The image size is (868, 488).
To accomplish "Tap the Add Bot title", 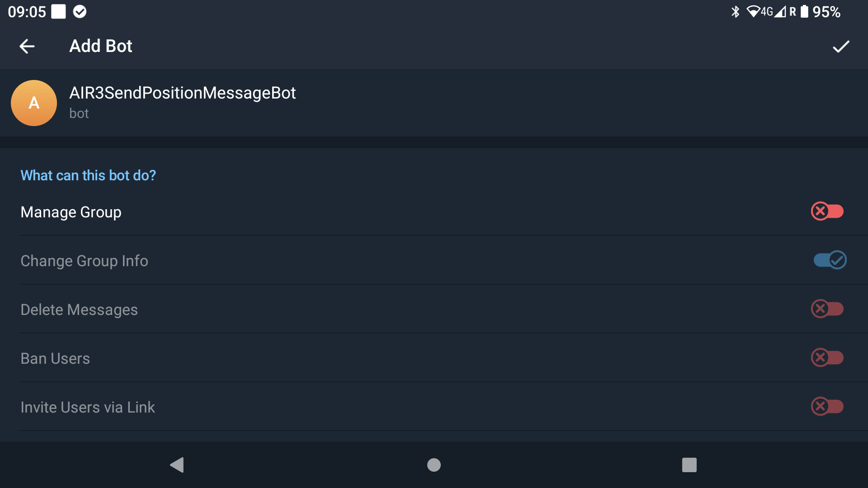I will 101,46.
